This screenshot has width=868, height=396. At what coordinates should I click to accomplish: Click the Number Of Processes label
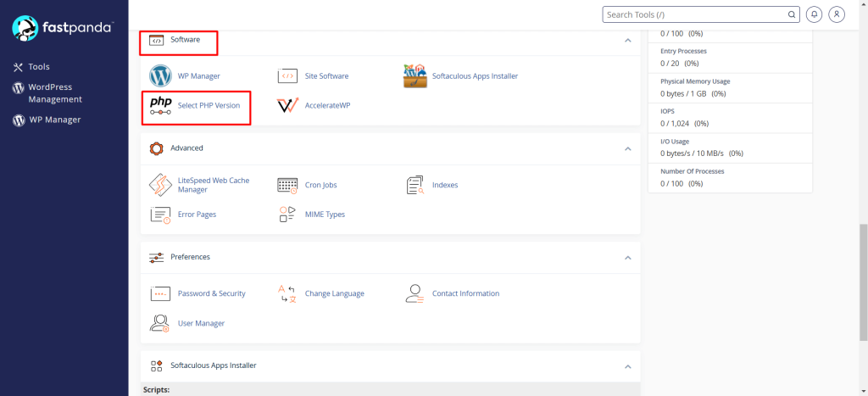pos(693,171)
